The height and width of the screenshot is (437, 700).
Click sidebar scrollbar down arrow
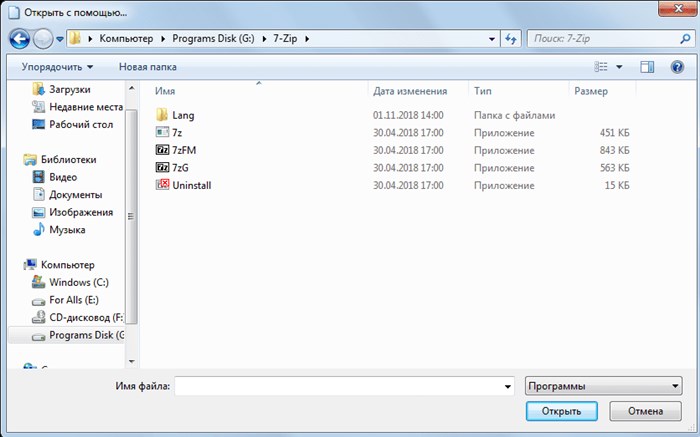[131, 362]
